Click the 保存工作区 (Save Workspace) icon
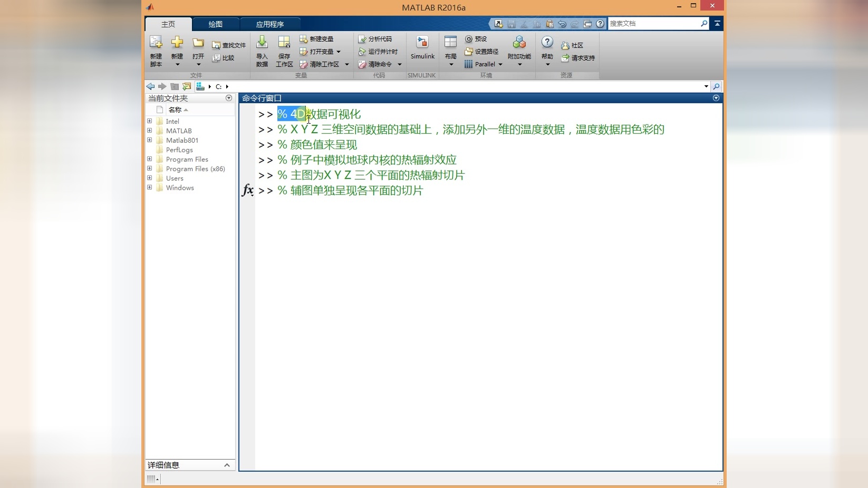 click(x=284, y=43)
